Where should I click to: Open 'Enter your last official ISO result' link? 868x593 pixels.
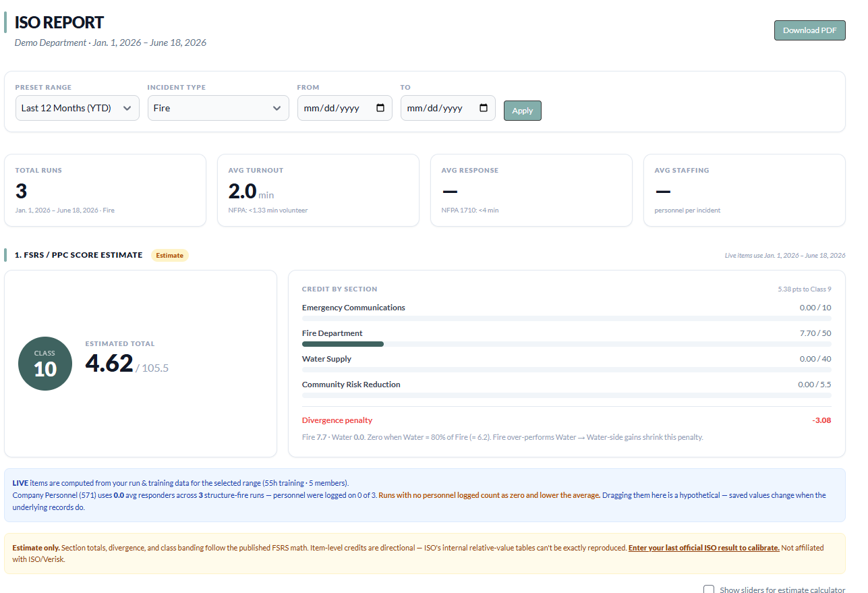pos(703,548)
